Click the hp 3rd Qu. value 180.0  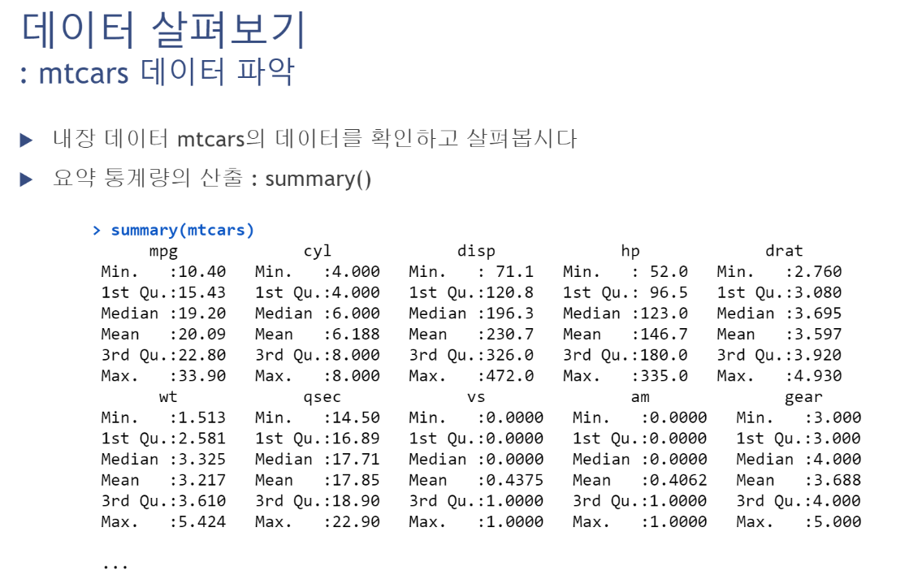pos(664,355)
